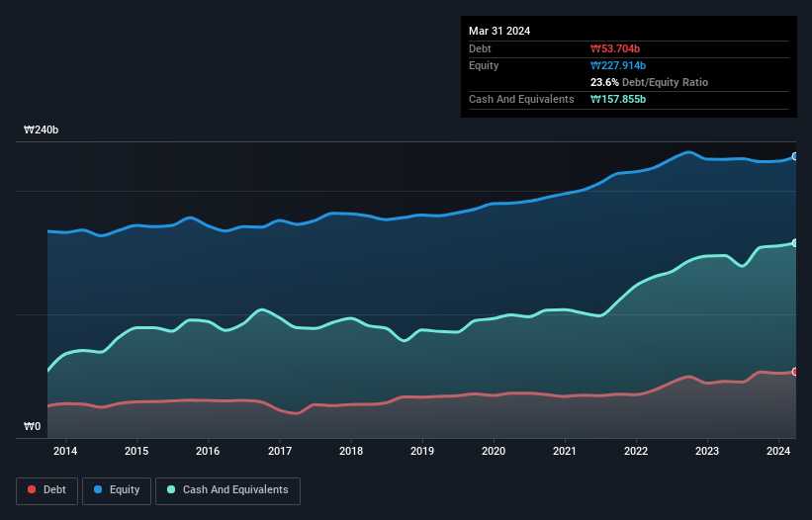The image size is (812, 520).
Task: Click the blue Equity legend dot
Action: click(x=98, y=489)
